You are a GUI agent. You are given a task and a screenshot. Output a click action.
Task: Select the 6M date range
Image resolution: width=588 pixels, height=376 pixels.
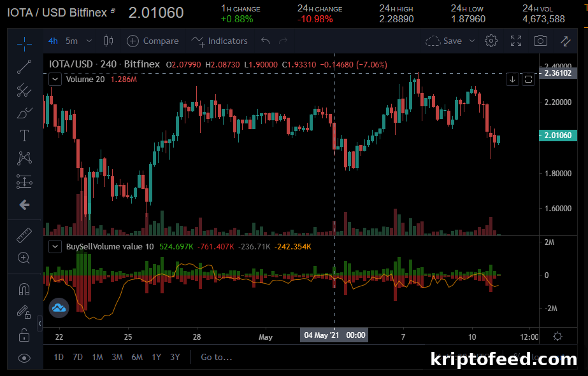[x=137, y=358]
